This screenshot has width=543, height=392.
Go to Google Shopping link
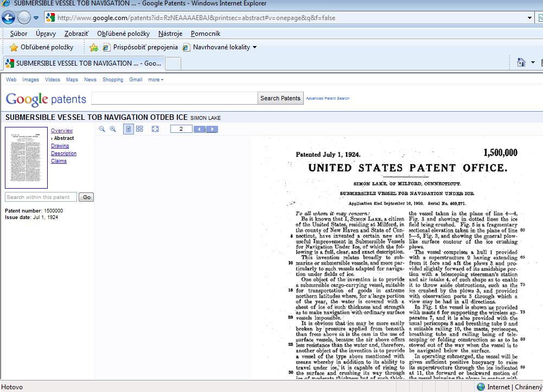tap(112, 80)
